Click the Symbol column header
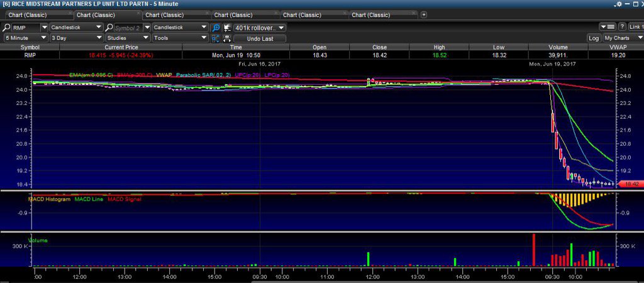This screenshot has width=644, height=283. click(30, 47)
